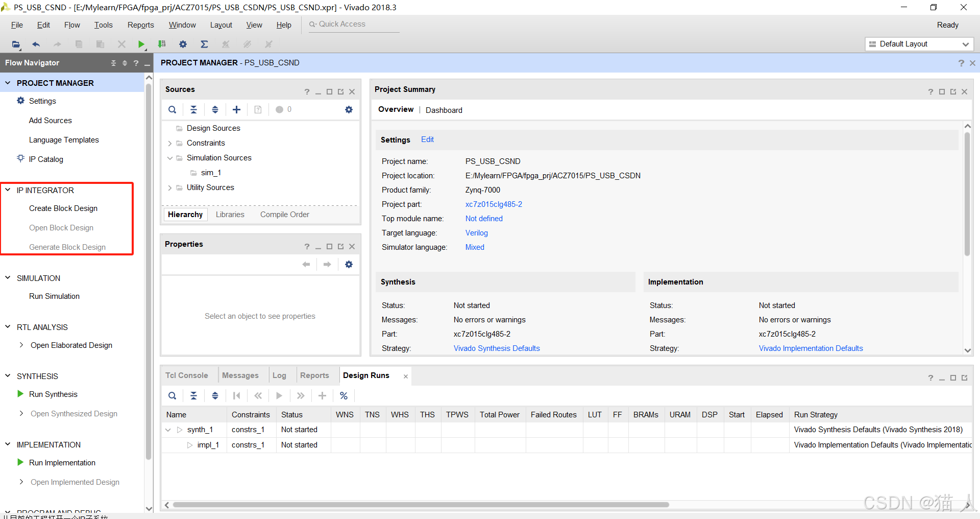Click missing-sources indicator showing 0

click(284, 110)
